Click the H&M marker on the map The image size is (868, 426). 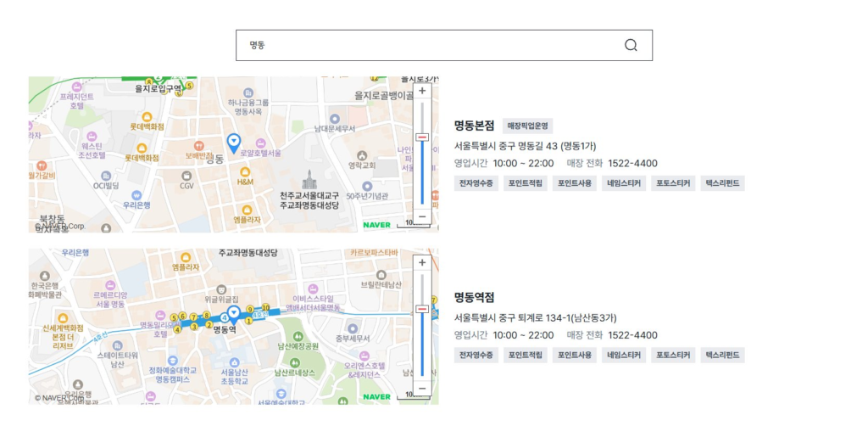245,171
